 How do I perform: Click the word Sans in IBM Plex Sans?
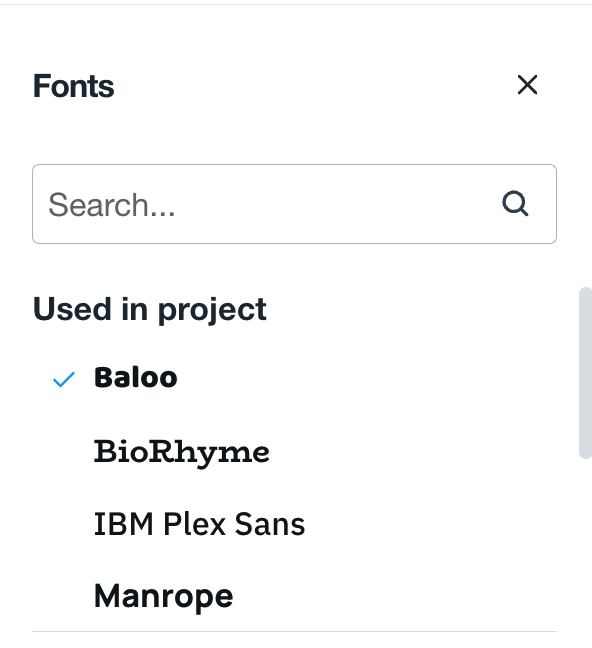pyautogui.click(x=270, y=524)
